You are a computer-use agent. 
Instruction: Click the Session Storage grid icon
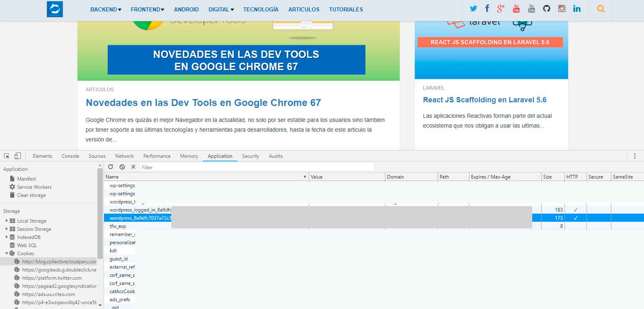[13, 229]
